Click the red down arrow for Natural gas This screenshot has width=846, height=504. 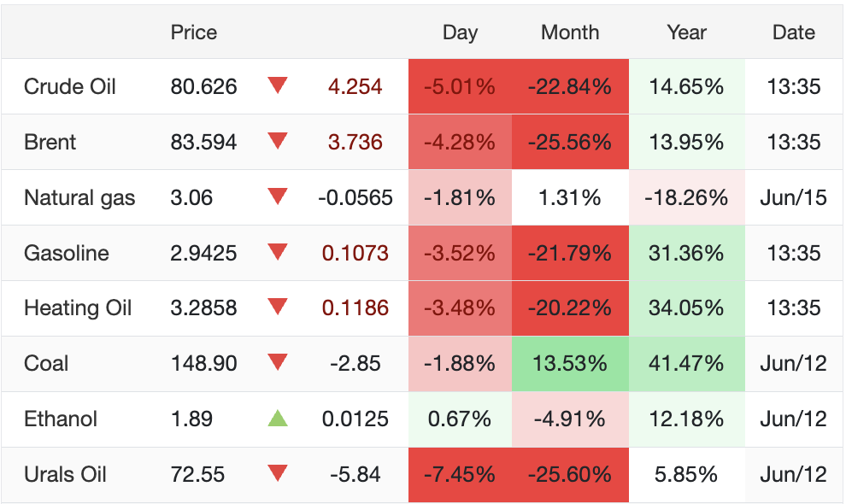pos(278,196)
